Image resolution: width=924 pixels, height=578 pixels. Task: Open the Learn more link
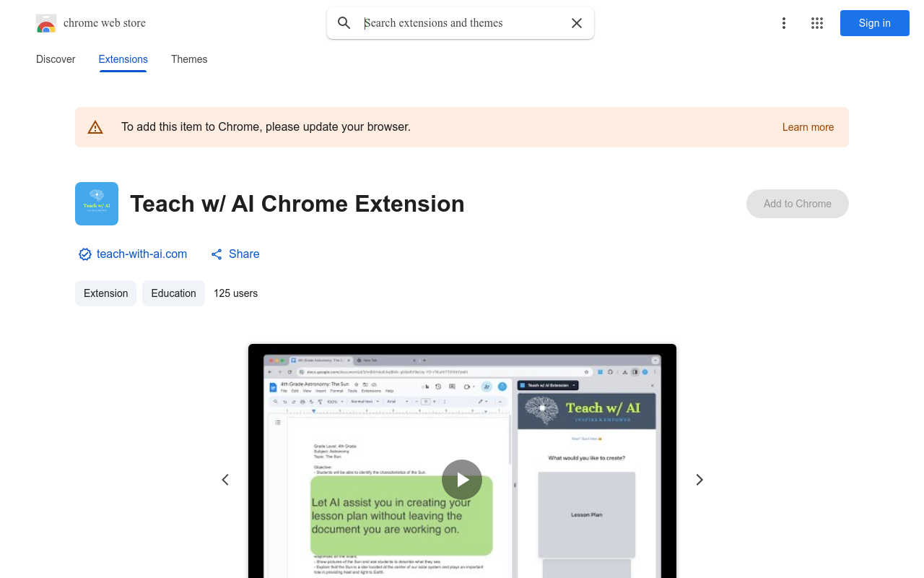coord(808,127)
